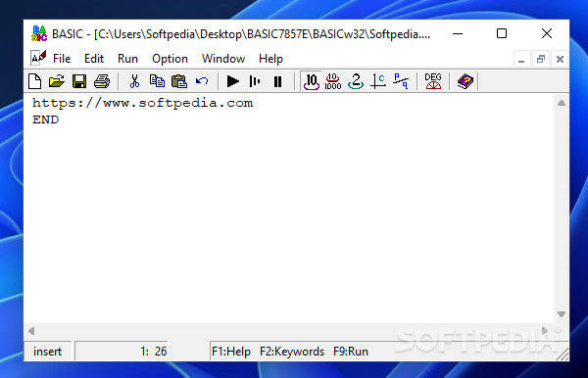Click the horizontal scrollbar right arrow
Viewport: 588px width, 378px height.
click(545, 331)
